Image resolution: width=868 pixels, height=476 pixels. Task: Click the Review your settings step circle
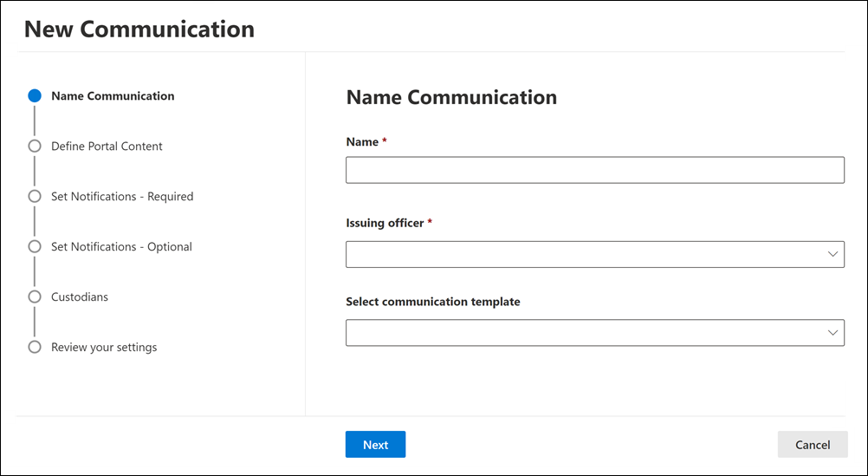coord(35,348)
